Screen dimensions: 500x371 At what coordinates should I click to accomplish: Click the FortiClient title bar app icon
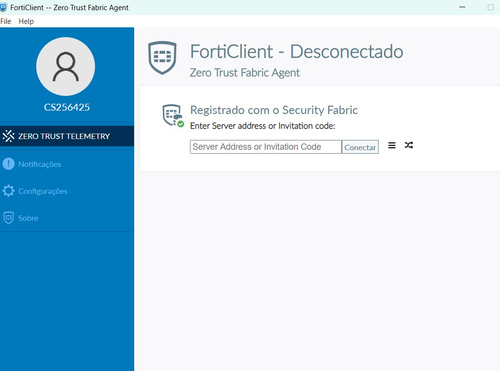3,7
